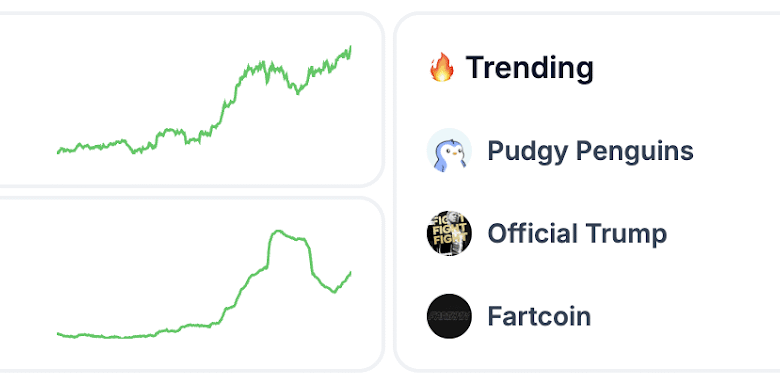Click the highest point of upper sparkline

[350, 48]
